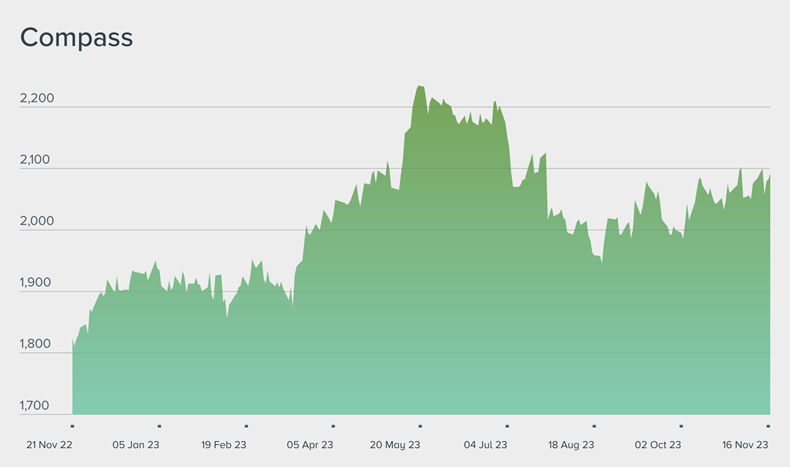The image size is (790, 467).
Task: Click the 04 Jul 23 date label
Action: point(485,444)
